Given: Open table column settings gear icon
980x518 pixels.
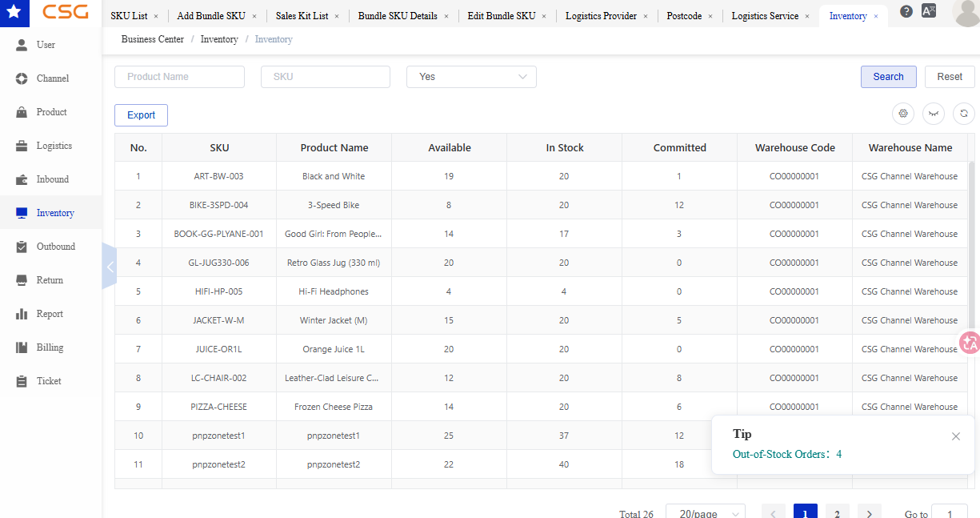Looking at the screenshot, I should 903,114.
